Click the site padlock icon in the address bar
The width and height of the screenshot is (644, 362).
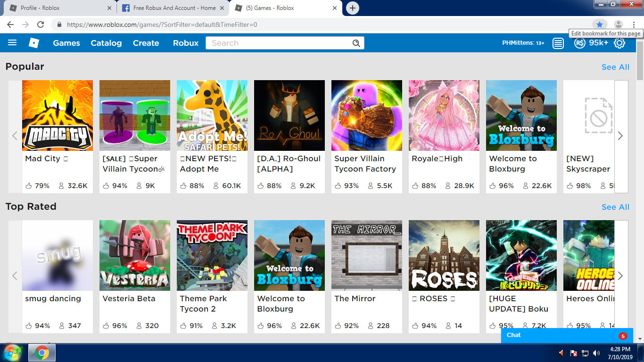point(59,25)
